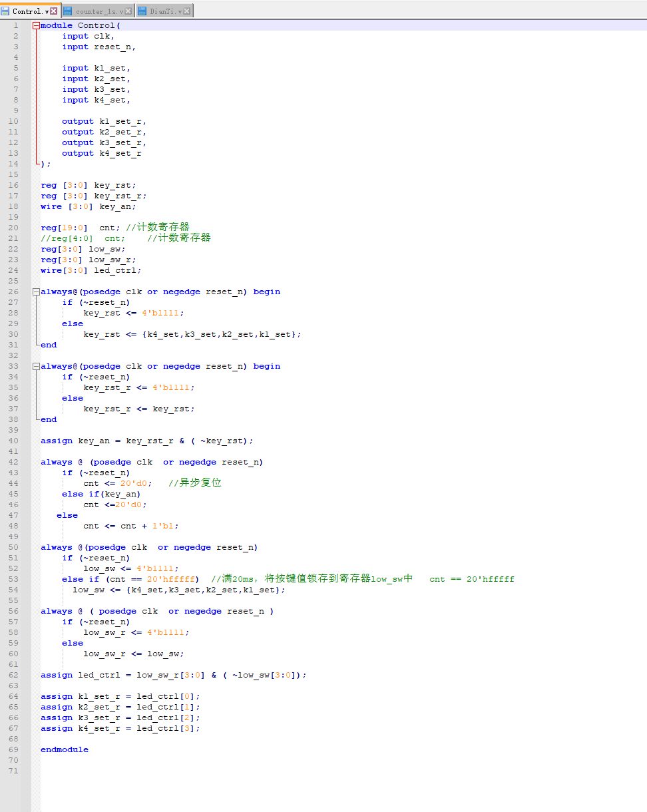
Task: Close the counter_1s.v tab
Action: (128, 11)
